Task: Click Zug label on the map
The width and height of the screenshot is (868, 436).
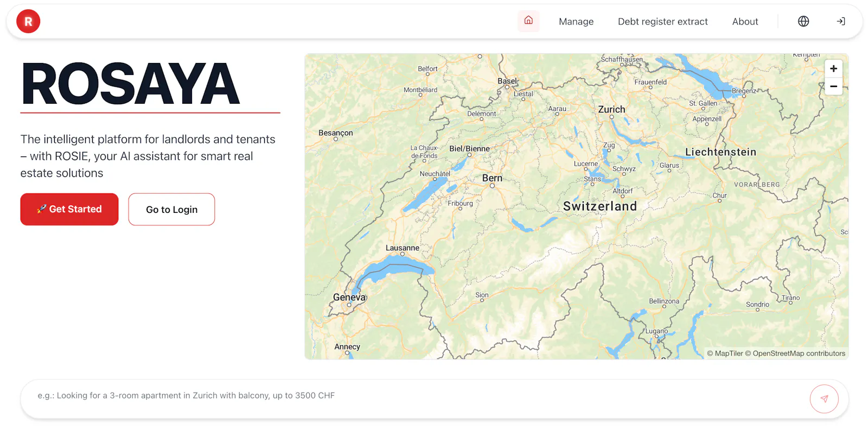Action: [x=609, y=146]
